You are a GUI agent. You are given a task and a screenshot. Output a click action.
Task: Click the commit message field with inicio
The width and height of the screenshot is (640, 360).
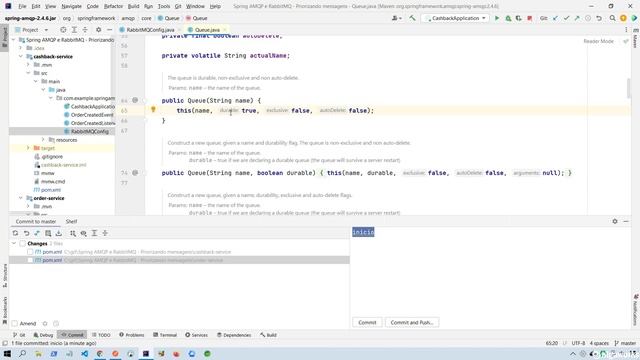point(491,271)
